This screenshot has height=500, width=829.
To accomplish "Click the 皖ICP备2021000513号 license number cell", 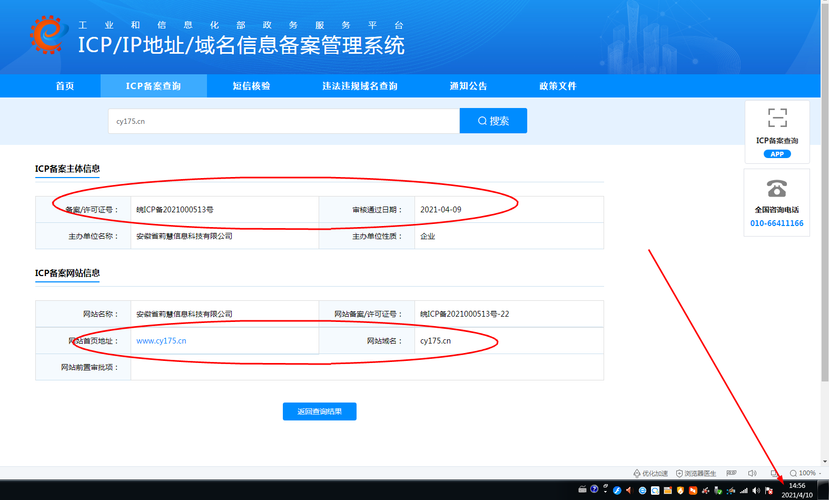I will (225, 209).
